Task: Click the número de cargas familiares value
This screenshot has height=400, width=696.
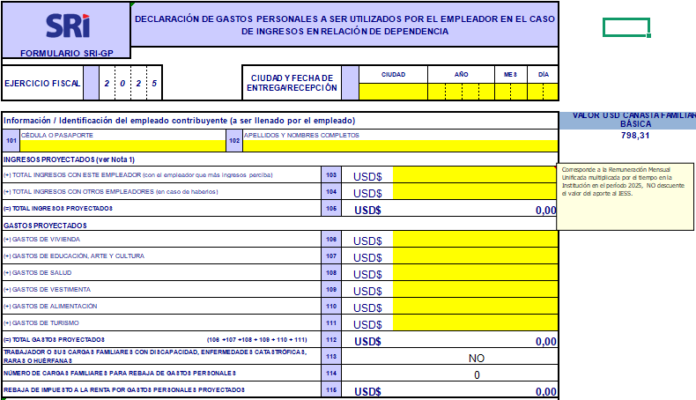Action: pyautogui.click(x=475, y=374)
